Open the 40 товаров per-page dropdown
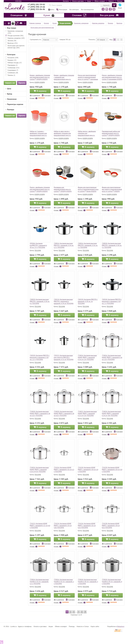Viewport: 128px width, 644px height. (x=102, y=40)
